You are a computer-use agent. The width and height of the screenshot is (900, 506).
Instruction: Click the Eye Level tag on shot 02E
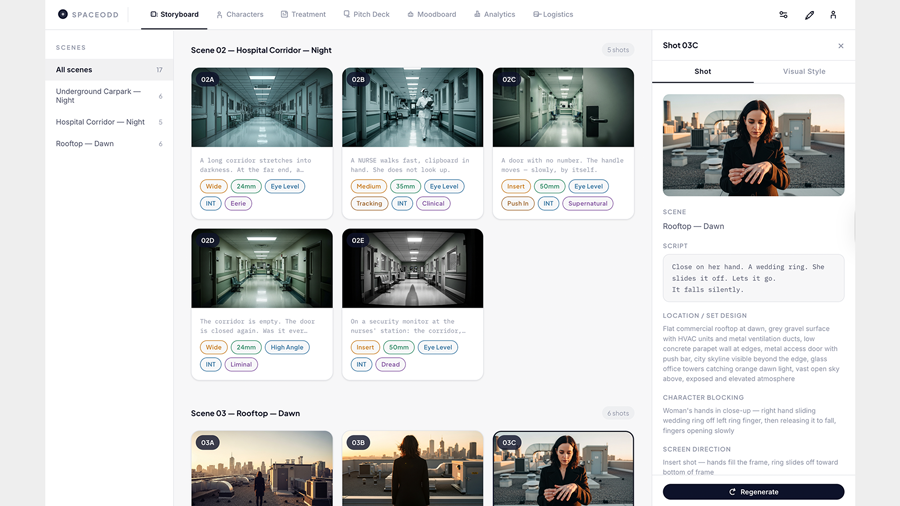pyautogui.click(x=438, y=348)
